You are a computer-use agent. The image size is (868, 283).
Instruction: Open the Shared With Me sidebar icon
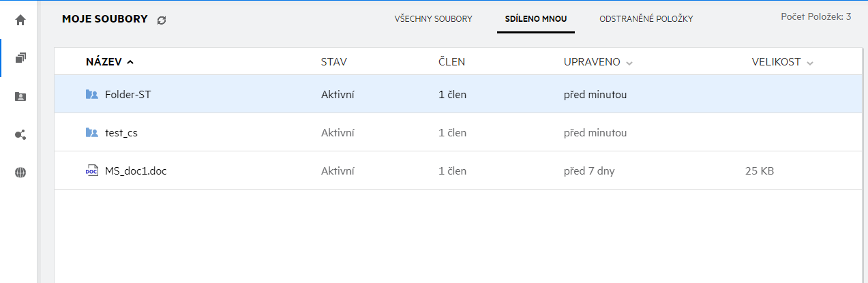pos(20,97)
